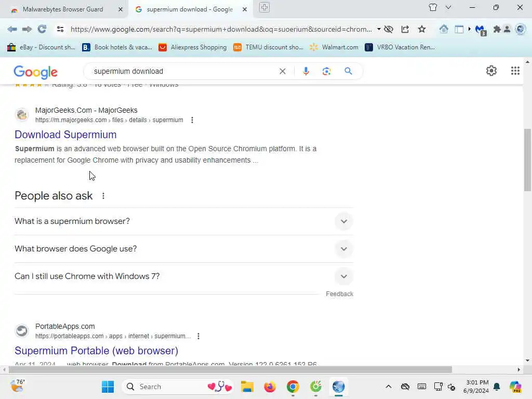Open more options for PortableApps result

click(198, 336)
